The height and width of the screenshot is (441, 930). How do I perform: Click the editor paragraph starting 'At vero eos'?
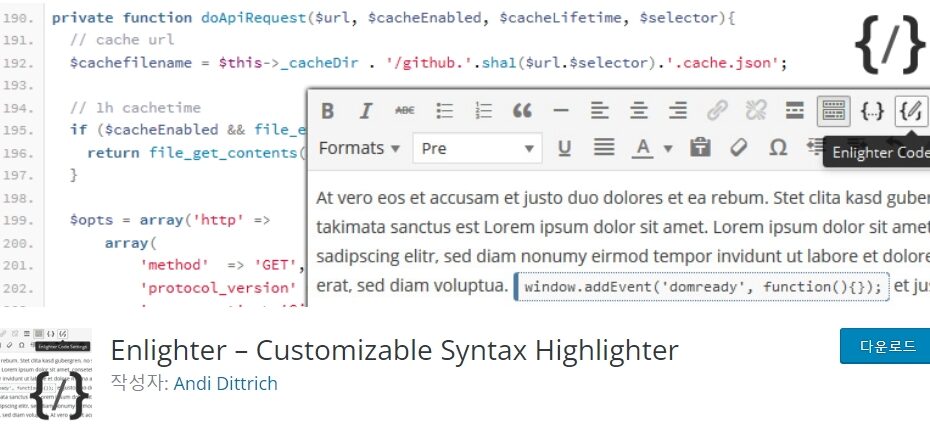coord(623,242)
